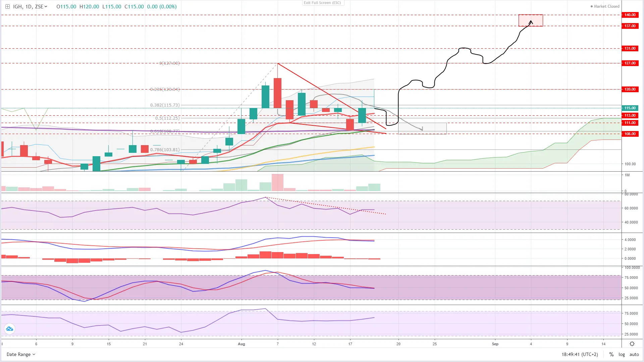Open the timezone menu showing UTC+2
Screen dimensions: 644x362
580,354
